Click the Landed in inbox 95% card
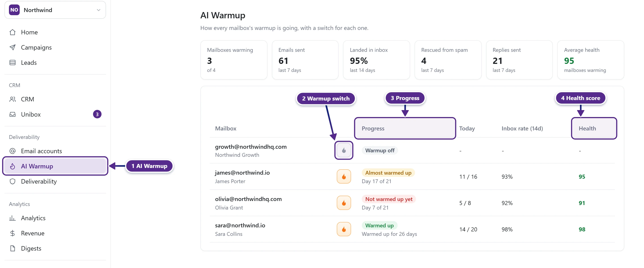 [377, 60]
